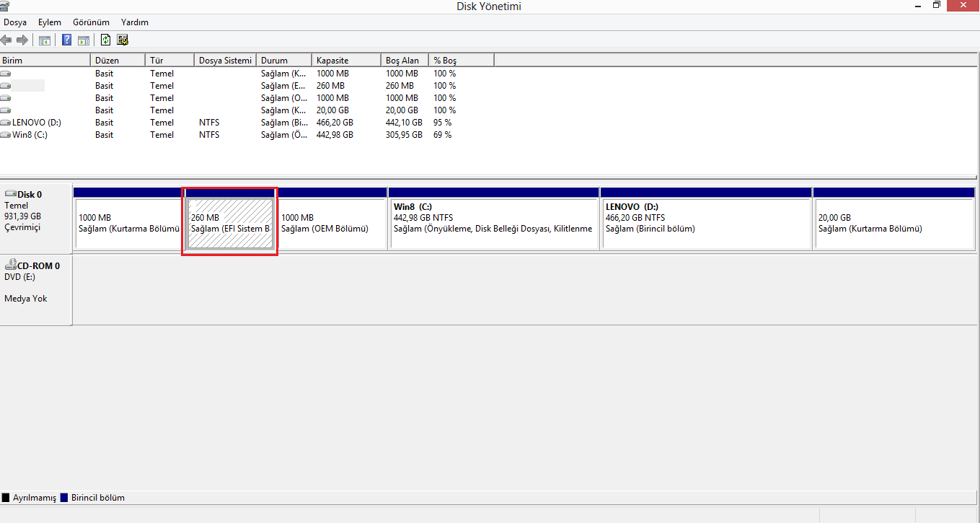The image size is (980, 523).
Task: Sort by the Dosya Sistemi column header
Action: coord(226,61)
